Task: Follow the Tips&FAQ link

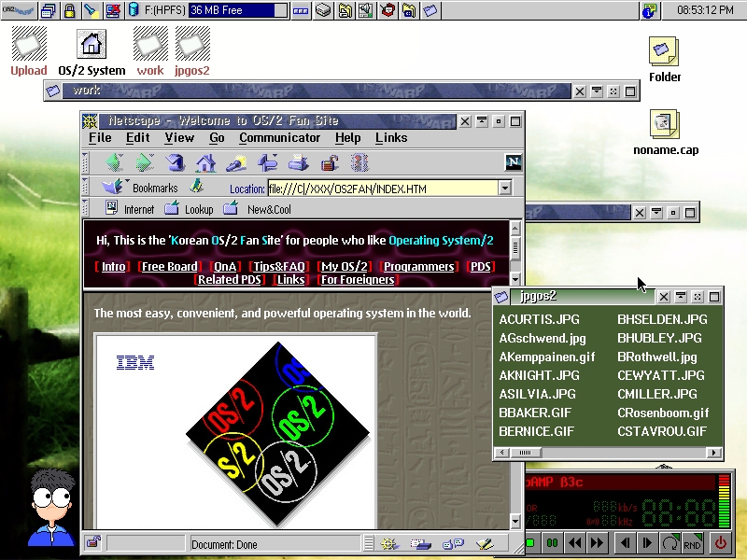Action: pos(279,267)
